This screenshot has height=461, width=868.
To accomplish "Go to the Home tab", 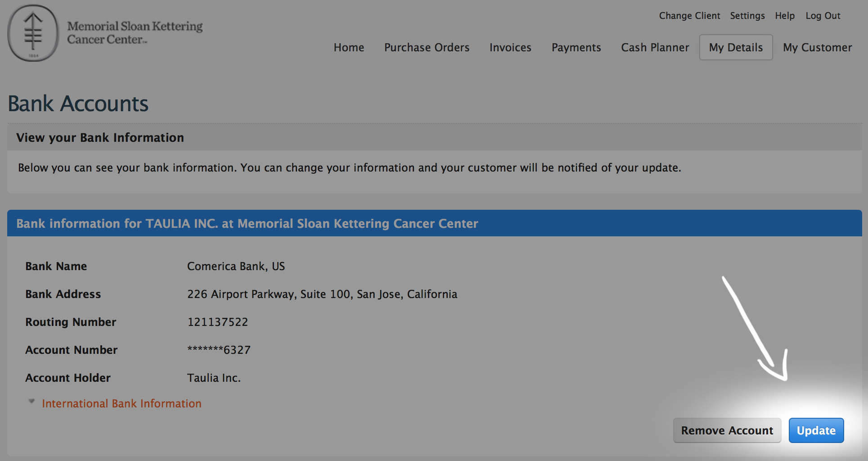I will 349,47.
